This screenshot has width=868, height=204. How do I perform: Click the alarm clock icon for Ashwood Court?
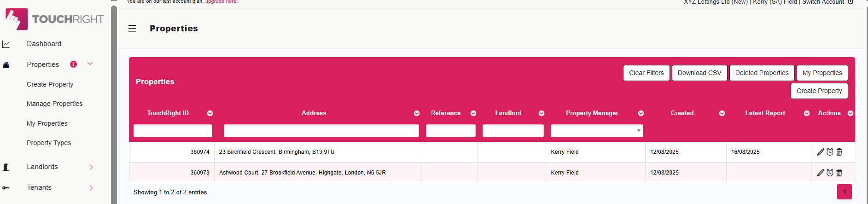pos(830,173)
